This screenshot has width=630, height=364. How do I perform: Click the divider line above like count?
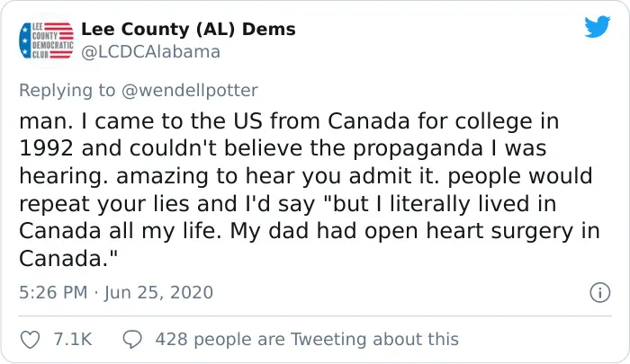tap(315, 316)
